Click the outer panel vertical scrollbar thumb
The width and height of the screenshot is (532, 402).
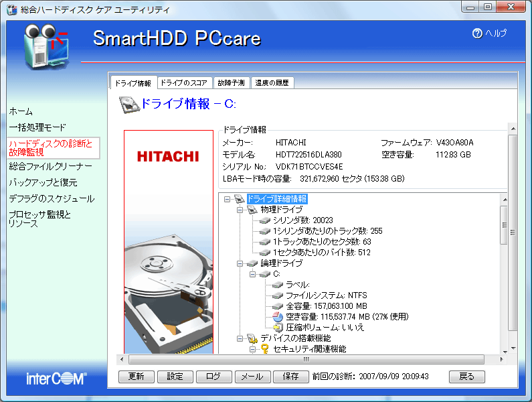pyautogui.click(x=513, y=232)
